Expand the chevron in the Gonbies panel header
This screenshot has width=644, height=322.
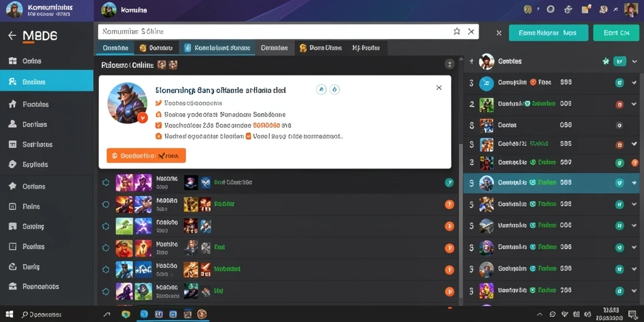coord(635,62)
